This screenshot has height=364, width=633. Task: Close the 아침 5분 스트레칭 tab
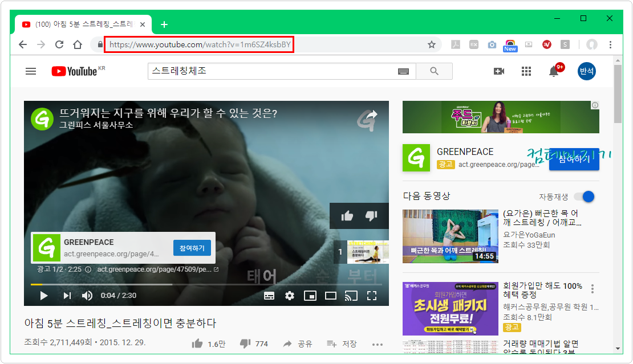point(143,24)
